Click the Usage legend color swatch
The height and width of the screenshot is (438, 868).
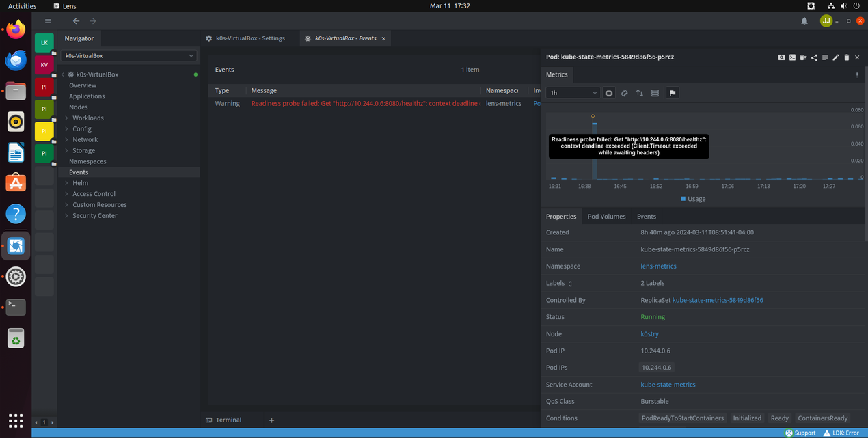point(683,199)
